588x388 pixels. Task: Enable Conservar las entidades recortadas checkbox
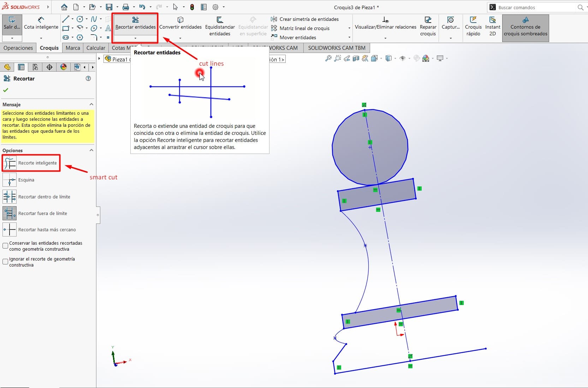(5, 246)
